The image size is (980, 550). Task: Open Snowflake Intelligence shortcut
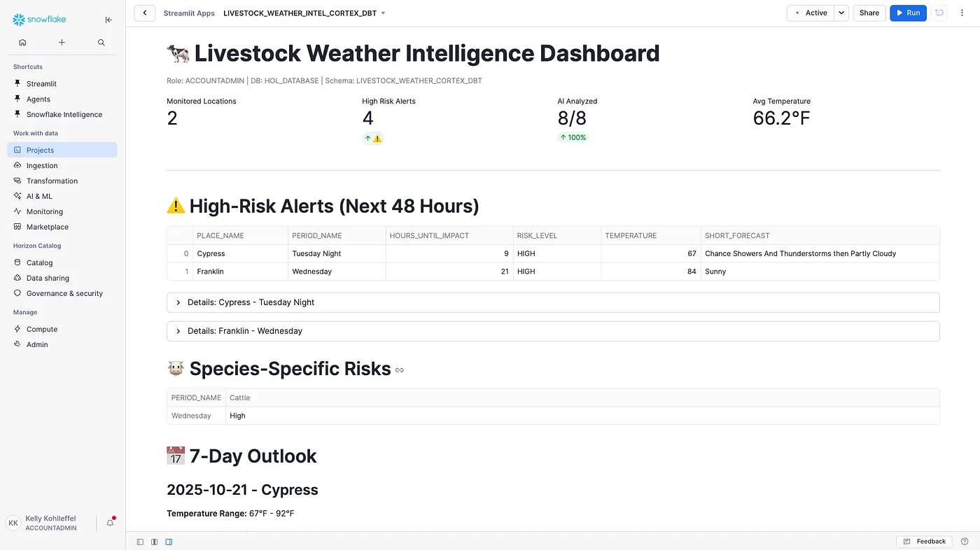click(x=64, y=114)
